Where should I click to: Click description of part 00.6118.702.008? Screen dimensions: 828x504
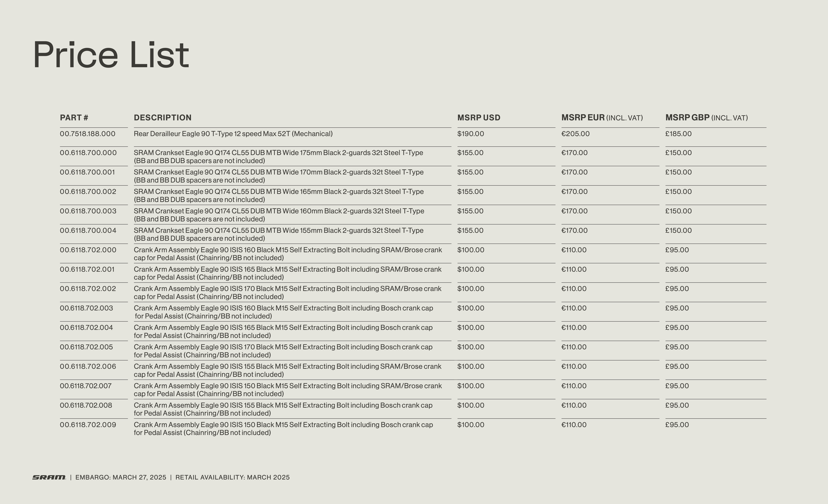coord(283,409)
